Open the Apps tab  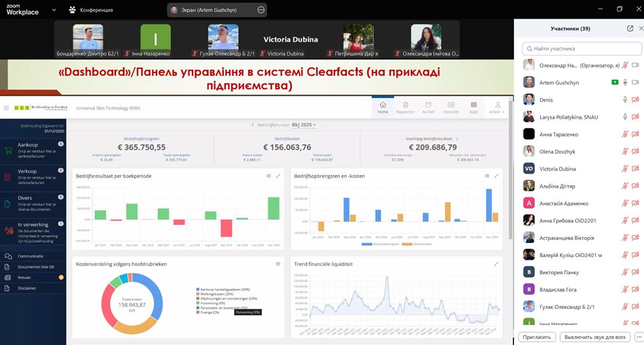474,108
